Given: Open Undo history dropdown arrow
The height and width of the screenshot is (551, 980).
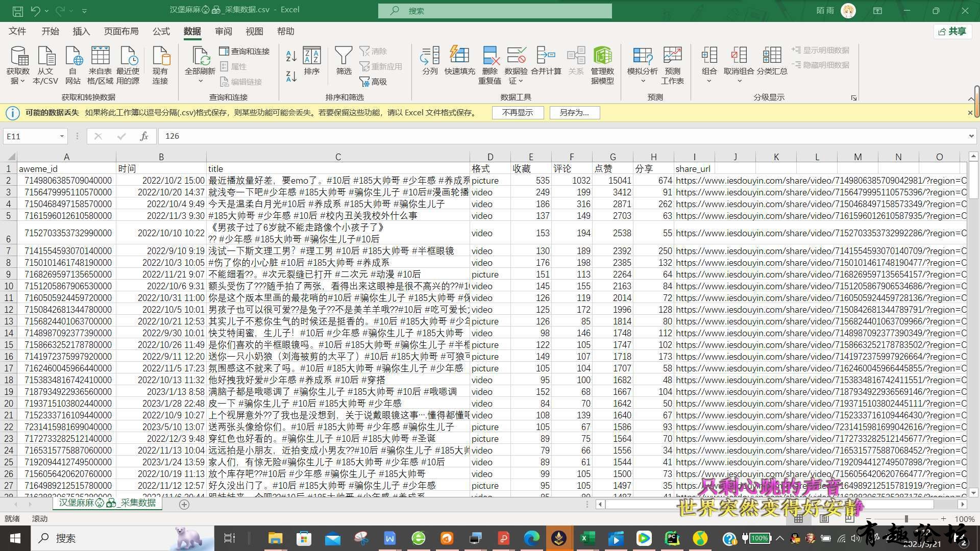Looking at the screenshot, I should [46, 10].
